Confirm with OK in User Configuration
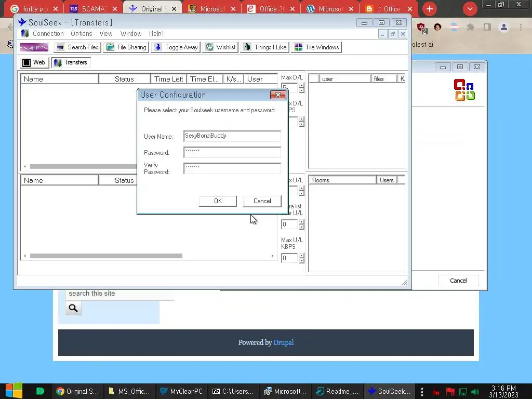The height and width of the screenshot is (399, 532). (x=218, y=201)
